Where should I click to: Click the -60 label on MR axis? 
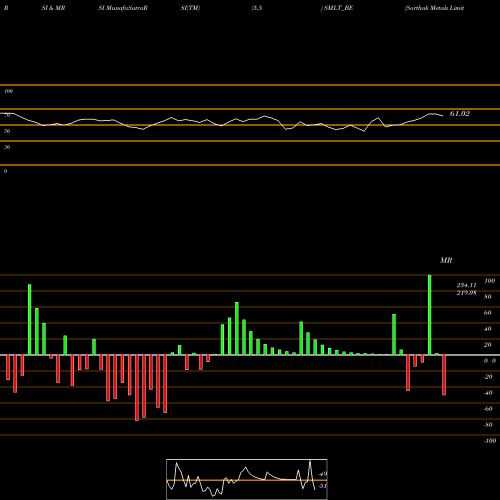point(488,409)
